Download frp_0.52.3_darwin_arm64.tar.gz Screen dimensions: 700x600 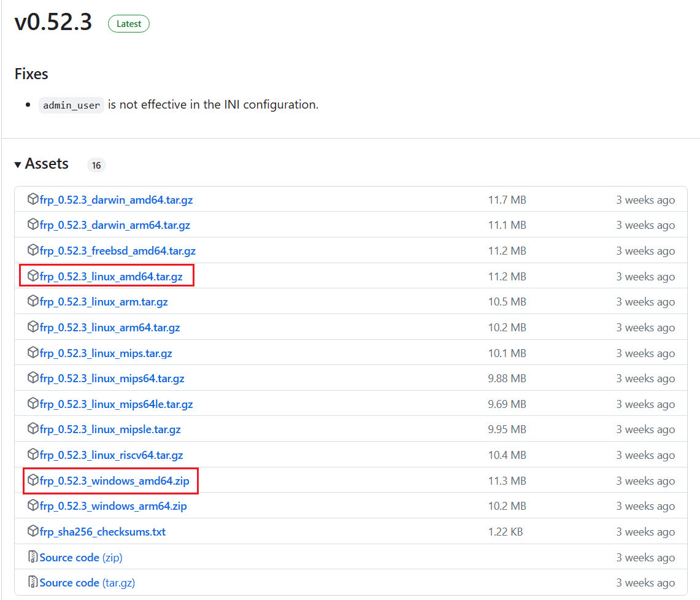click(x=115, y=225)
